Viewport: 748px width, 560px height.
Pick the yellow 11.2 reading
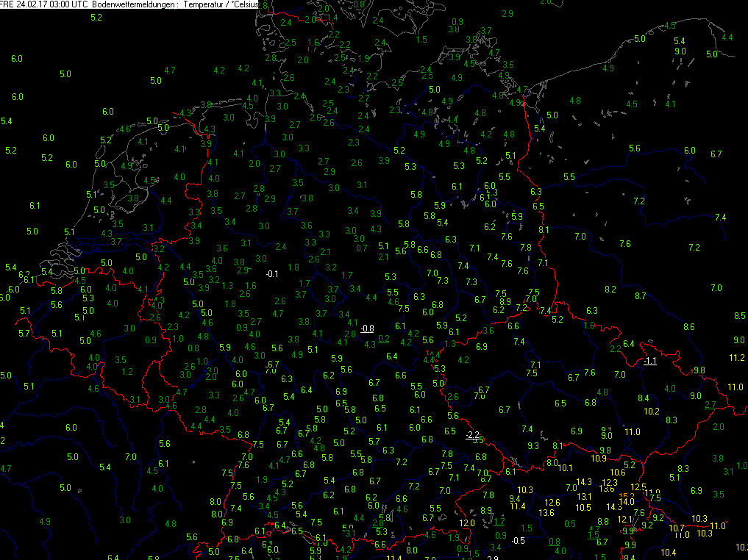pyautogui.click(x=737, y=358)
